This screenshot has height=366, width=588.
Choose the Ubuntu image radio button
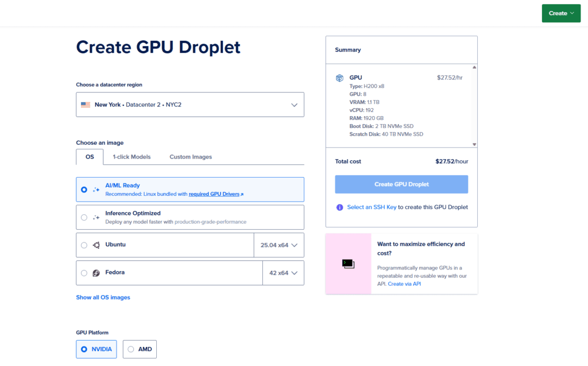click(x=84, y=245)
